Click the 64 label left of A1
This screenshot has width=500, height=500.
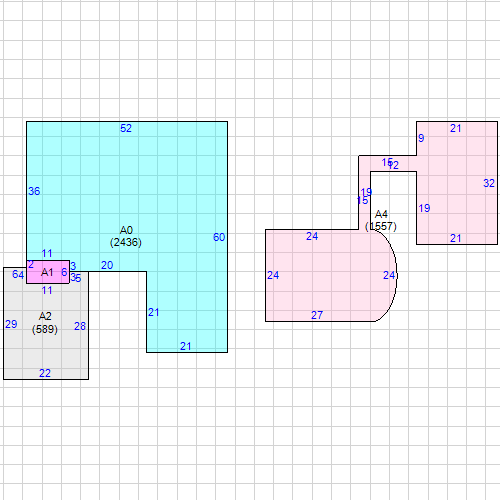click(x=18, y=274)
